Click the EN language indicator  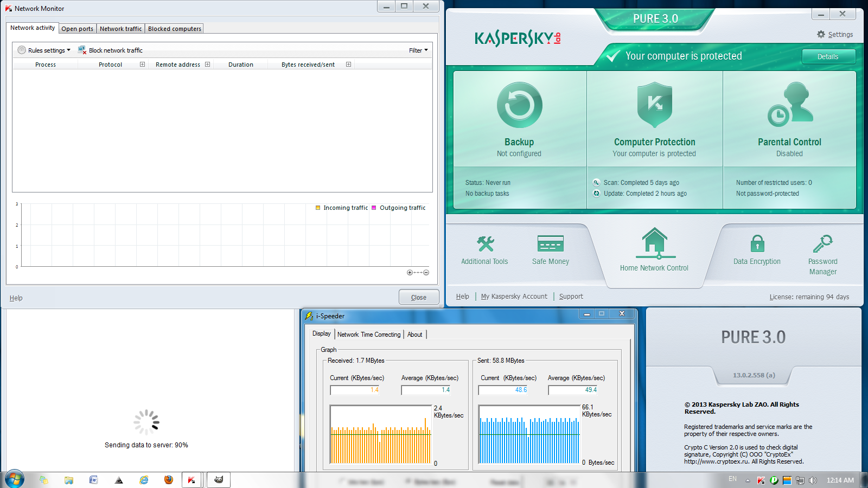(733, 479)
